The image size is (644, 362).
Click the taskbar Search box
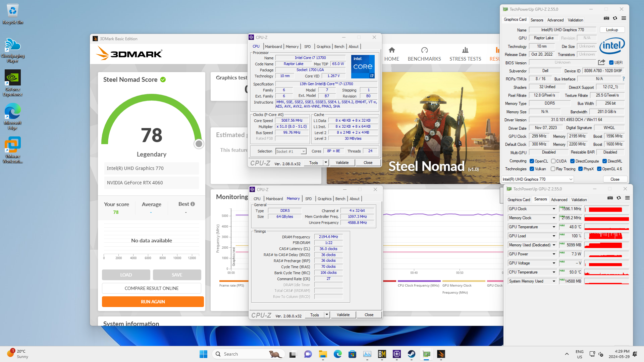point(249,354)
